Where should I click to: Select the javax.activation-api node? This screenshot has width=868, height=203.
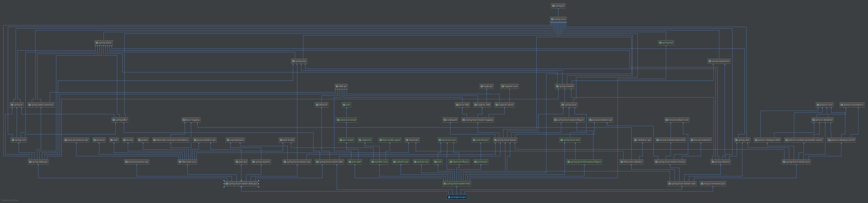[x=205, y=140]
